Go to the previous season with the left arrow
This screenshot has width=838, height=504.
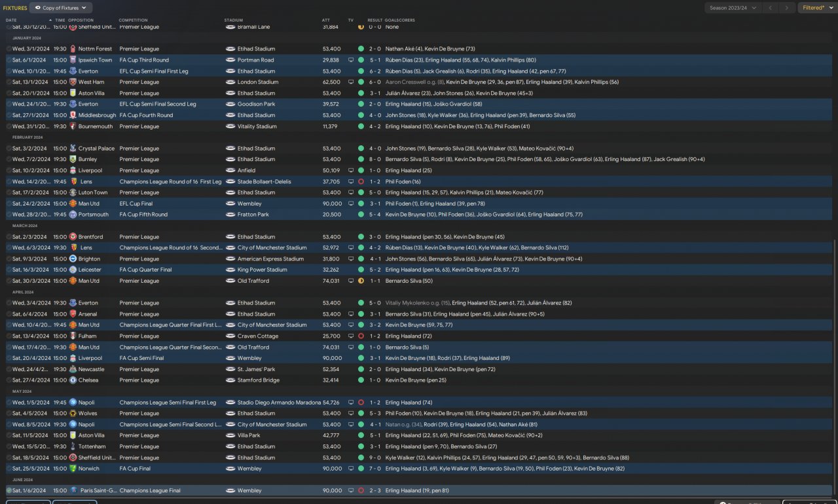[771, 8]
